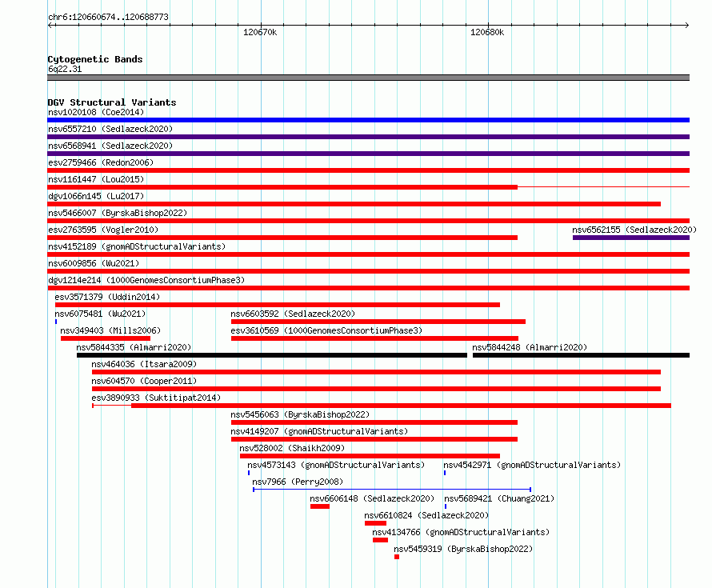Screen dimensions: 712x588
Task: Select nsv4134766 (gnomADStructuralVariants) label
Action: pos(461,532)
